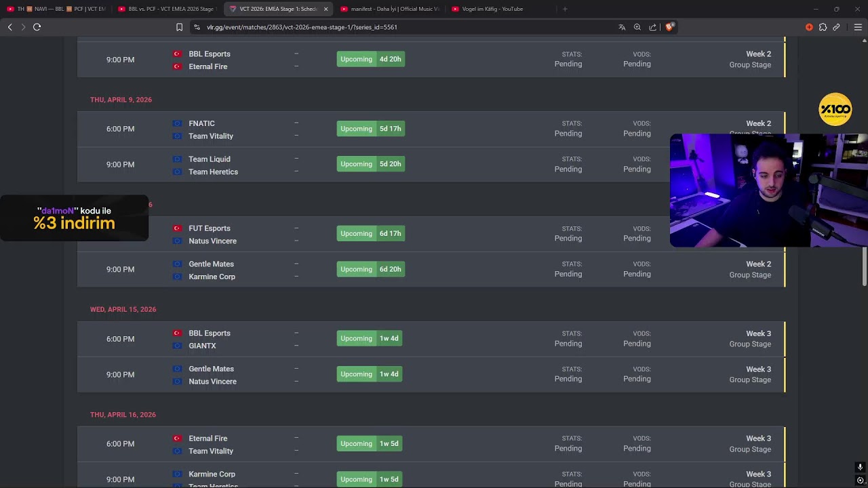Select Week 2 Group Stage in Karmine Corp row
868x488 pixels.
pyautogui.click(x=750, y=269)
